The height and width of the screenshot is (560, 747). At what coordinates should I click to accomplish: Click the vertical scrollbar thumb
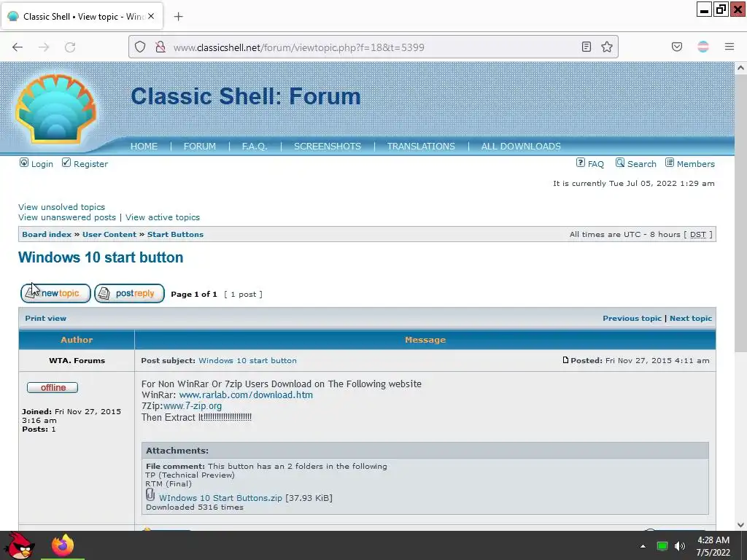(x=740, y=214)
